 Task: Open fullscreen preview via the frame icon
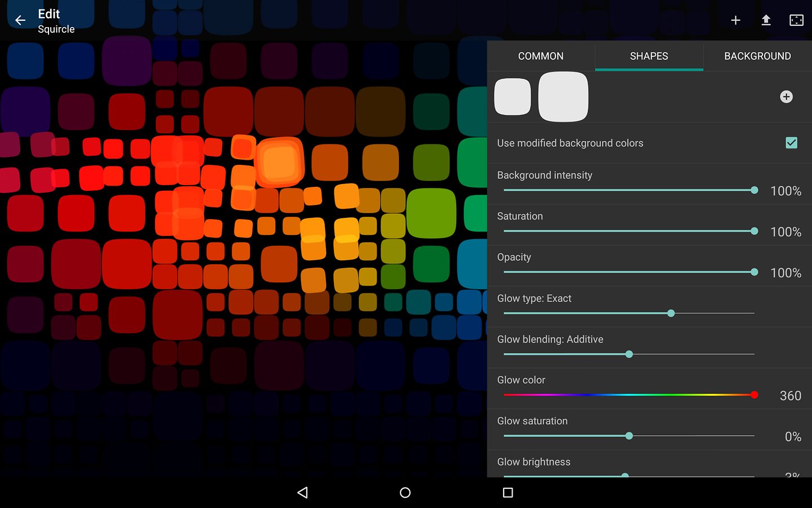(x=796, y=20)
